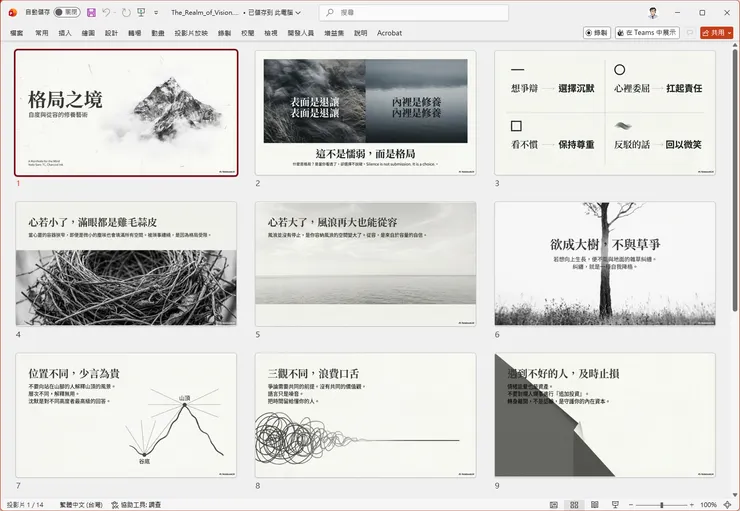
Task: Open the 轉場 (Transitions) tab
Action: [x=135, y=33]
